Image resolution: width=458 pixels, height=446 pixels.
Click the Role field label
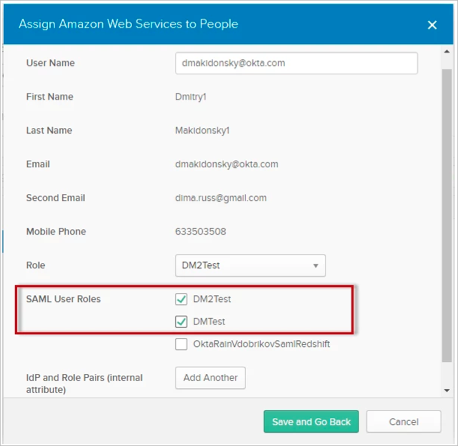click(36, 265)
